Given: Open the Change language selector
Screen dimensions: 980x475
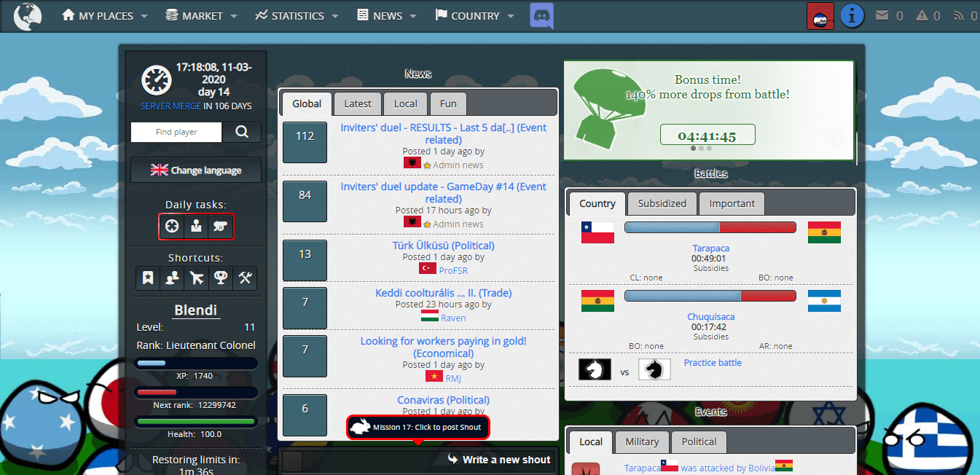Looking at the screenshot, I should point(196,170).
